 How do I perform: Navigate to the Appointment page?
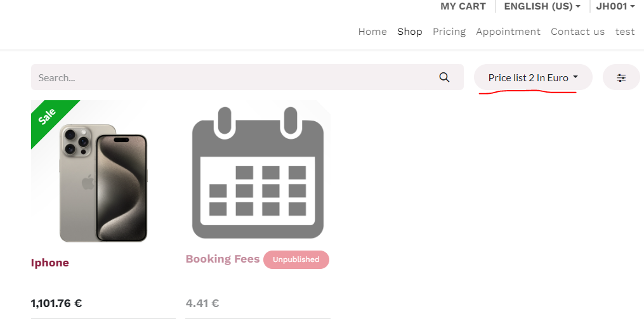[x=508, y=32]
